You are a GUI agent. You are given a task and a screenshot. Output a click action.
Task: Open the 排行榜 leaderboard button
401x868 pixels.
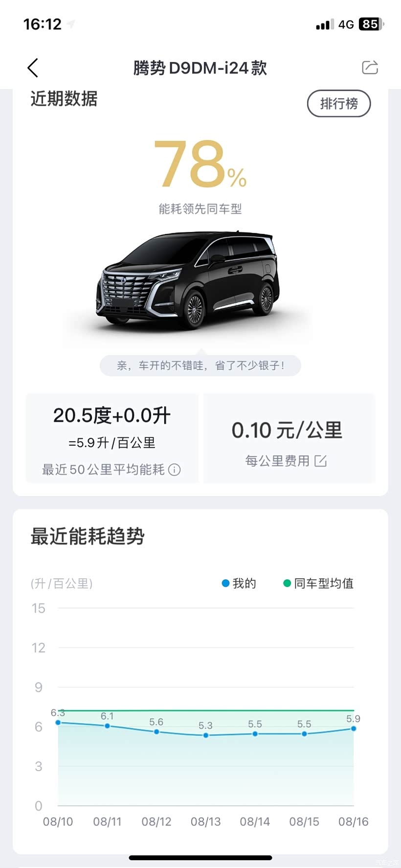(x=338, y=104)
